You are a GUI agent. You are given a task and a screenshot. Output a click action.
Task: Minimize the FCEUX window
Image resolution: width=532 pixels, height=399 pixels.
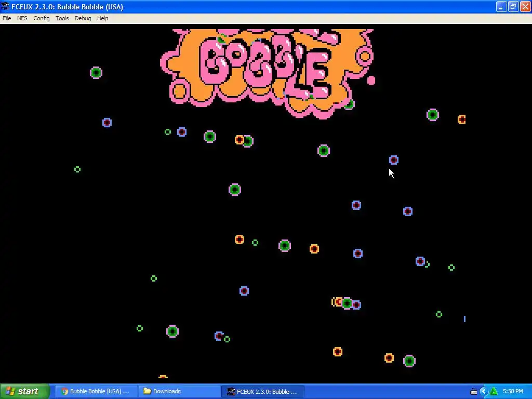coord(501,6)
